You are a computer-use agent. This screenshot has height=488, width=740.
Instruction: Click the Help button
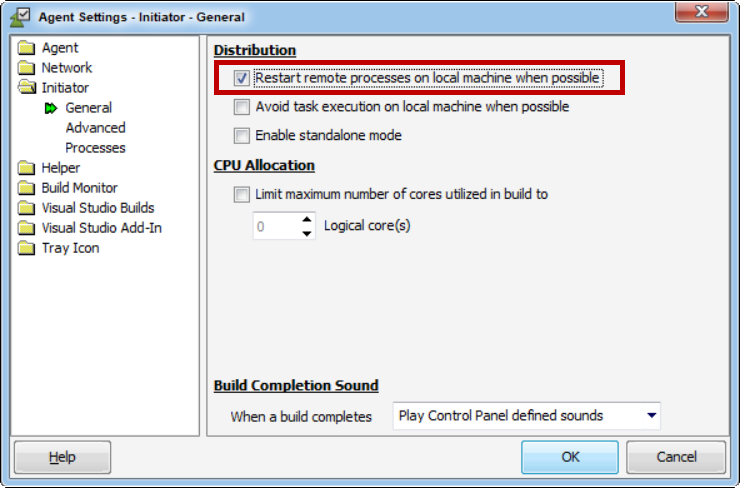tap(62, 457)
